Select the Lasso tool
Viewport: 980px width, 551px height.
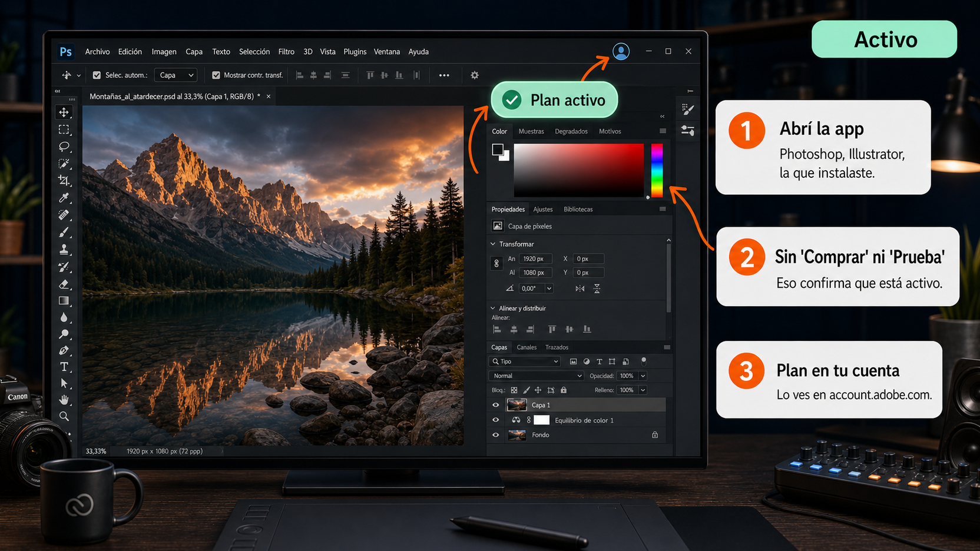point(64,147)
